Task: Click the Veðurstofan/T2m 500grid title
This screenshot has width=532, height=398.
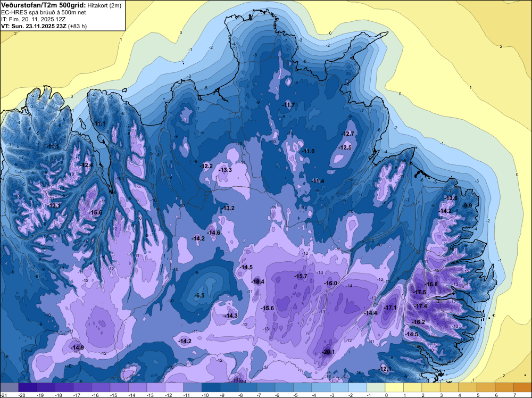Action: coord(43,5)
